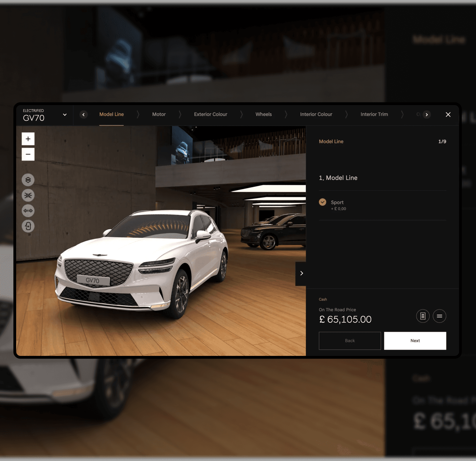Click the Back button
The image size is (476, 461).
[350, 341]
